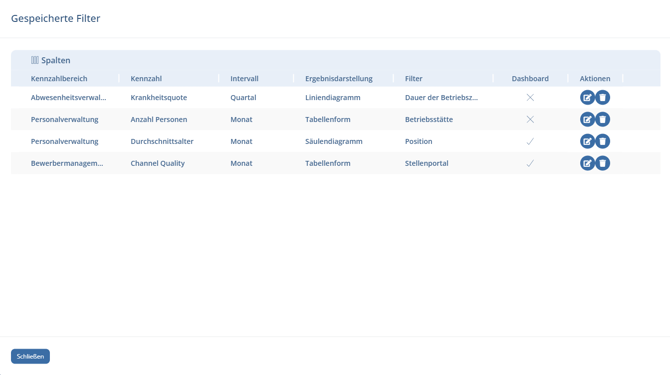The image size is (670, 375).
Task: Click the Anzahl Personen cell
Action: pos(159,119)
